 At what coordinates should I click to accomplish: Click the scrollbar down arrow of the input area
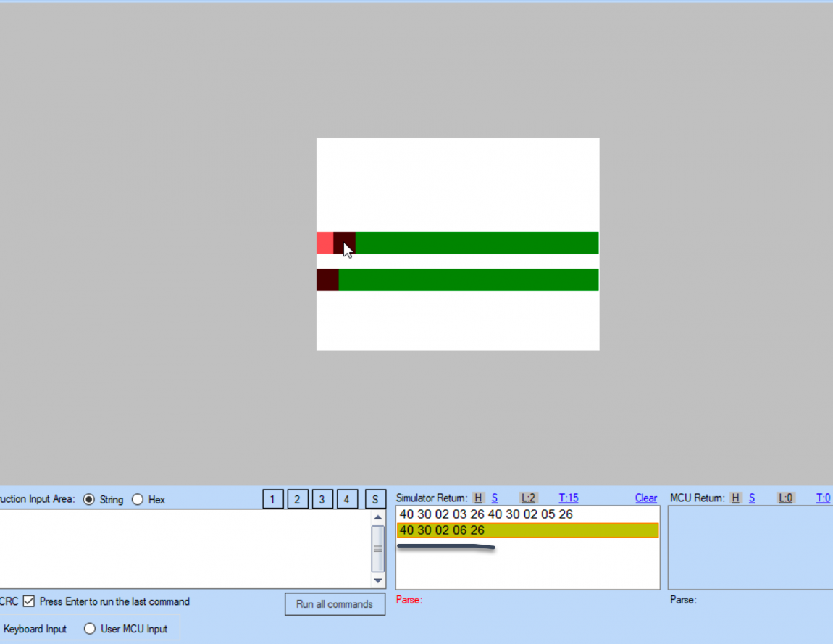click(x=377, y=580)
